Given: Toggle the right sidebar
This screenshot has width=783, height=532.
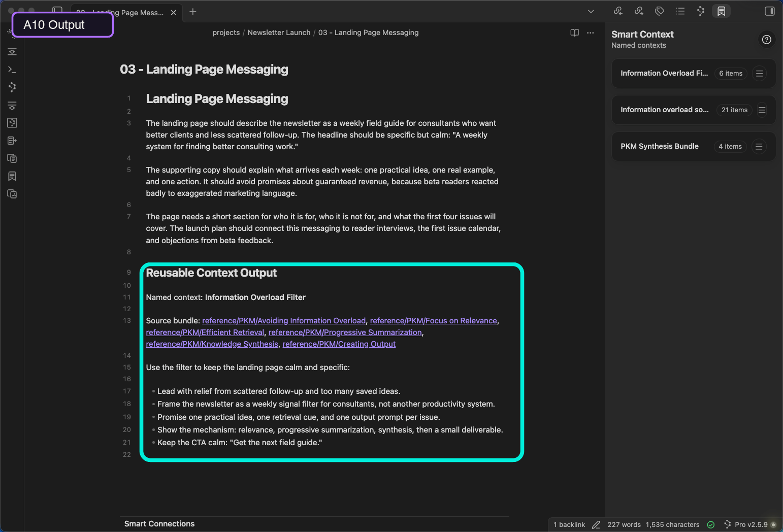Looking at the screenshot, I should click(770, 11).
